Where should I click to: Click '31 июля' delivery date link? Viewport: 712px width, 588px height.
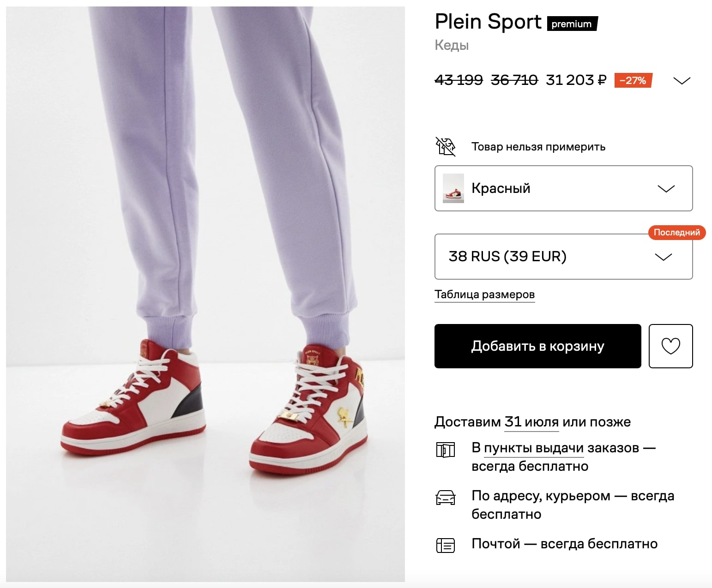(531, 422)
